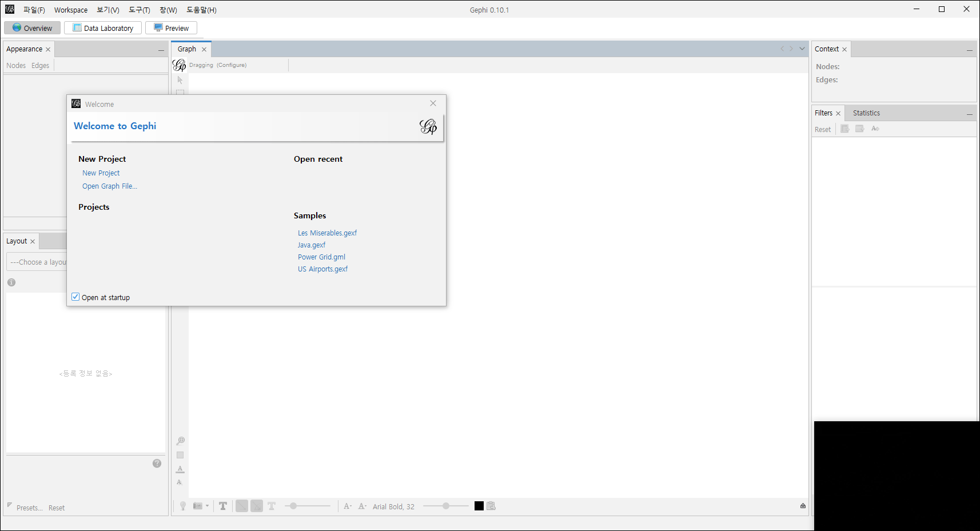
Task: Close the Welcome dialog
Action: pyautogui.click(x=433, y=103)
